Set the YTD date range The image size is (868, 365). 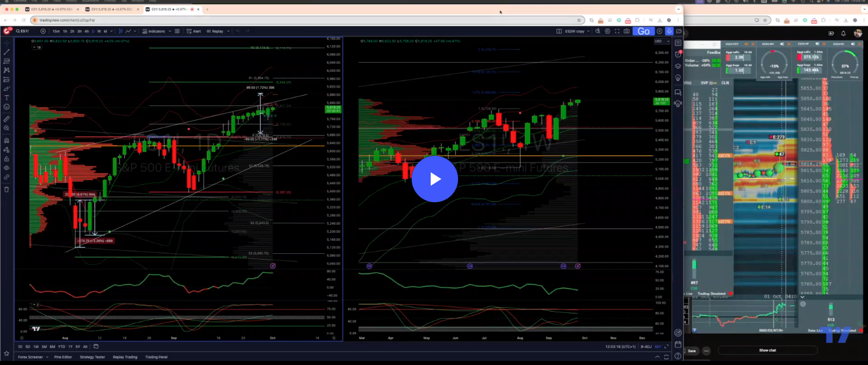coord(61,346)
